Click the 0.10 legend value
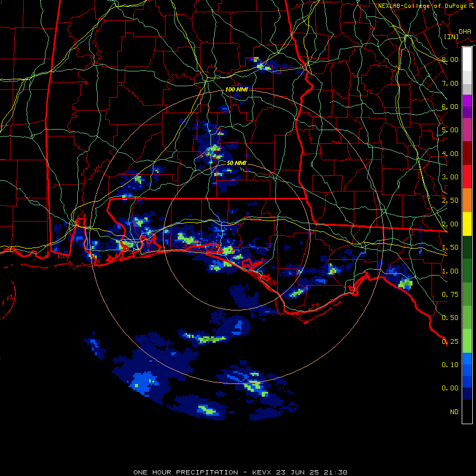This screenshot has width=476, height=476. 450,365
